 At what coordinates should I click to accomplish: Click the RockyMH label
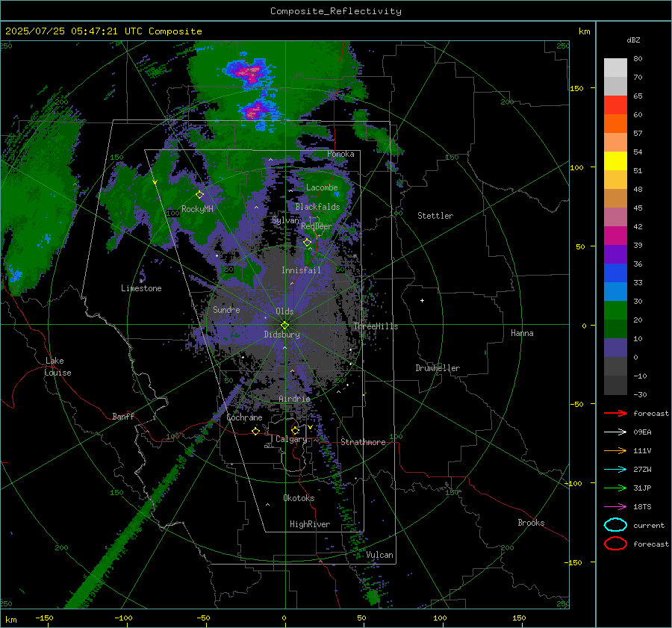click(197, 209)
